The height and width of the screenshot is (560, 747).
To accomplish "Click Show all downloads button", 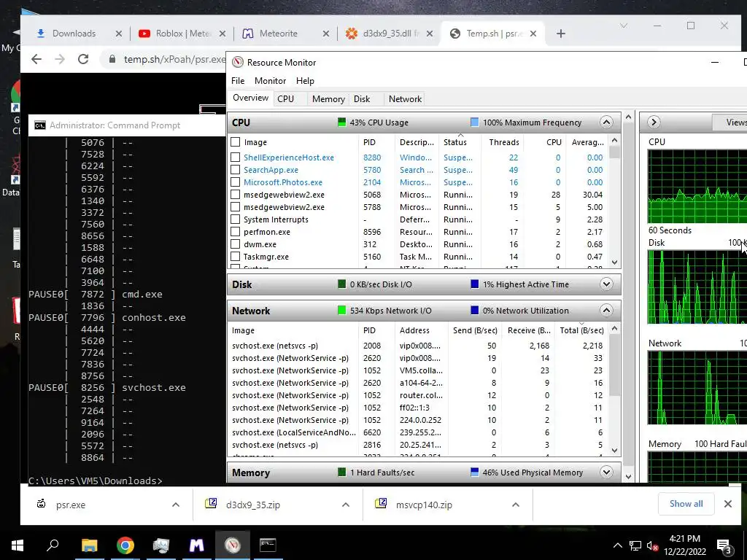I will [x=686, y=504].
